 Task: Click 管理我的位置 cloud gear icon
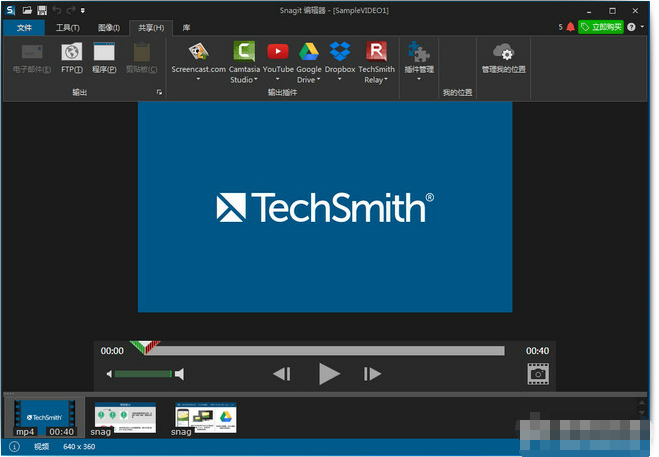click(x=503, y=52)
